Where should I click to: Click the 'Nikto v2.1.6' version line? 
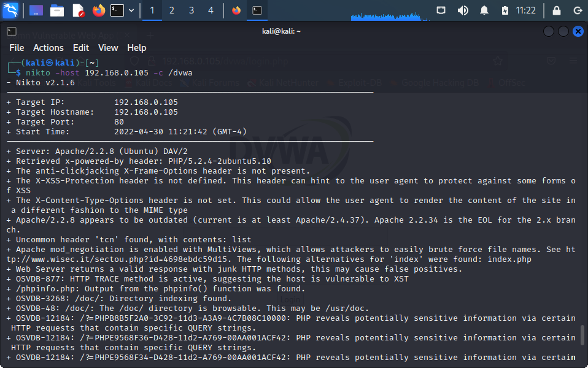point(45,82)
